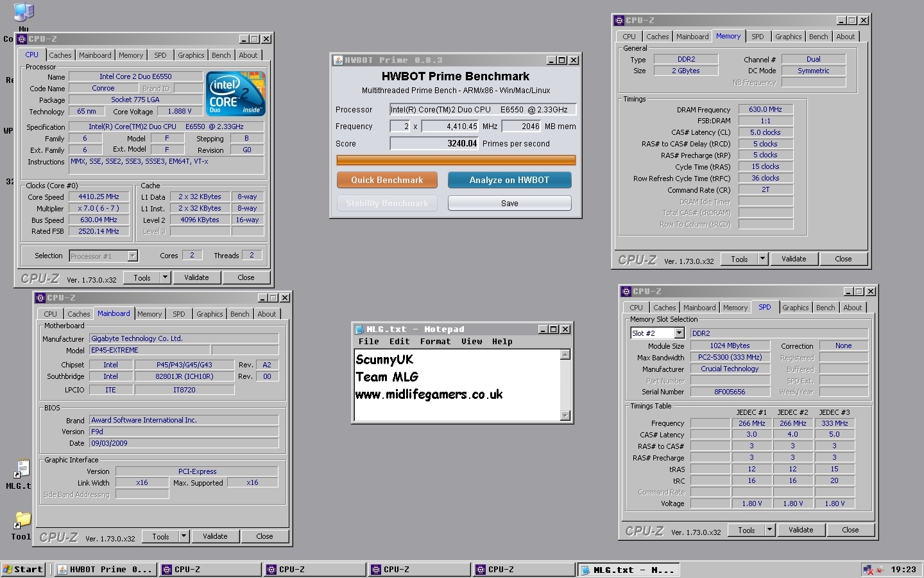Switch to HWBOT Prime taskbar button
This screenshot has height=578, width=924.
[x=106, y=570]
